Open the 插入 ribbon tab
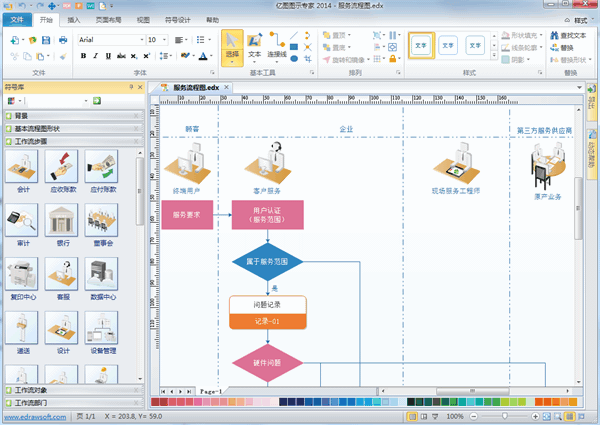Viewport: 600px width, 425px height. point(74,19)
